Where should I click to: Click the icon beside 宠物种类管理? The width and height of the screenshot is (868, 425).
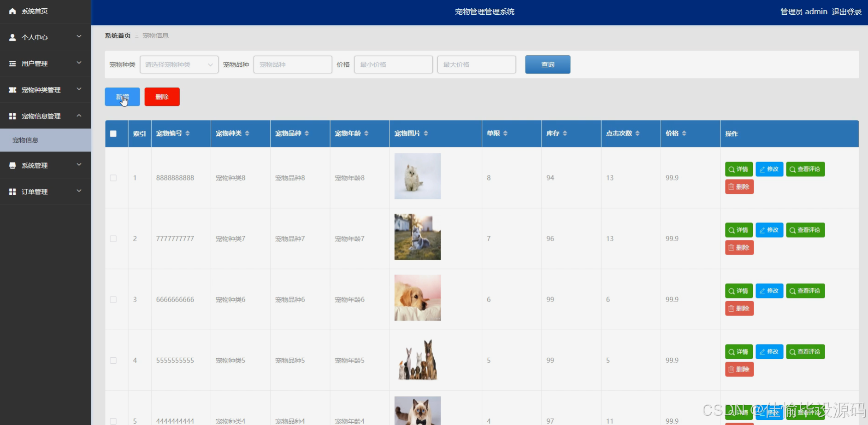[12, 90]
